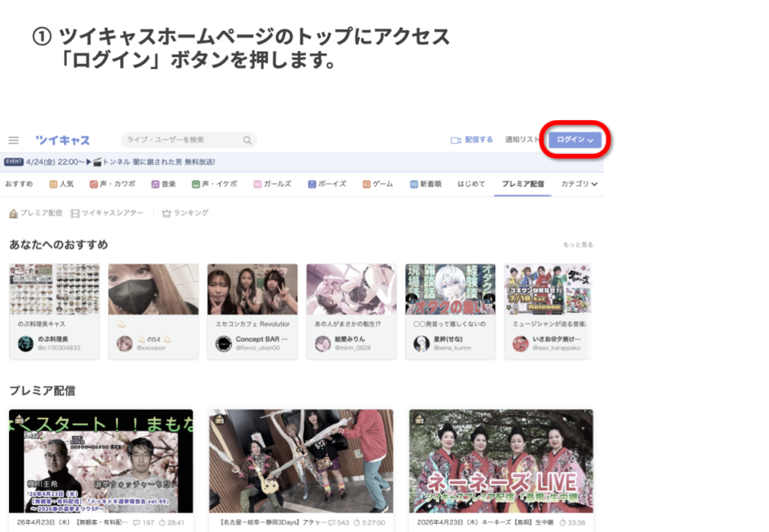Click the Twitcasting logo

coord(62,140)
